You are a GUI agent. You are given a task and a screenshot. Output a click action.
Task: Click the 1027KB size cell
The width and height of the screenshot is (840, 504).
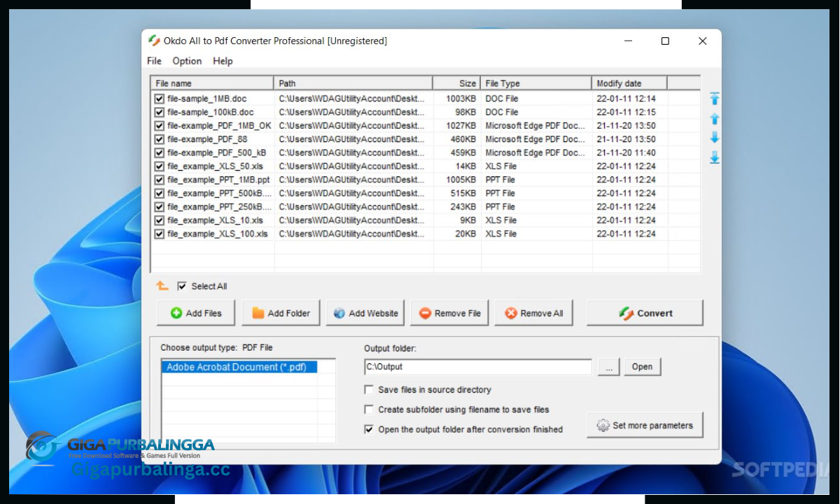461,126
